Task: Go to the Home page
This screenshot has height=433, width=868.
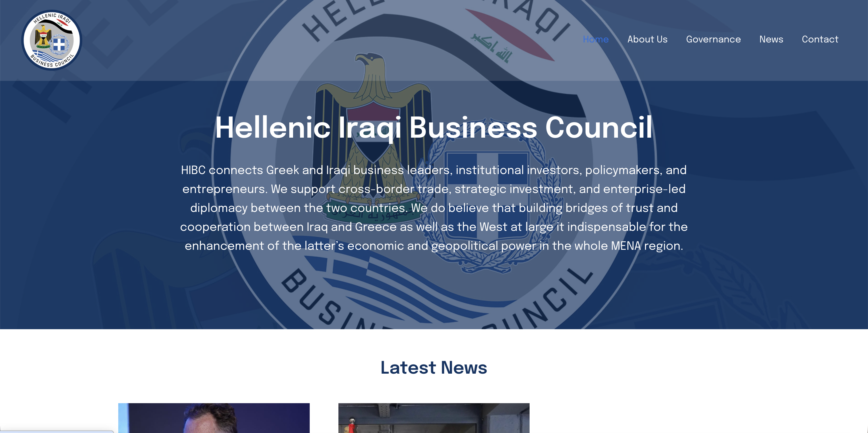Action: tap(596, 39)
